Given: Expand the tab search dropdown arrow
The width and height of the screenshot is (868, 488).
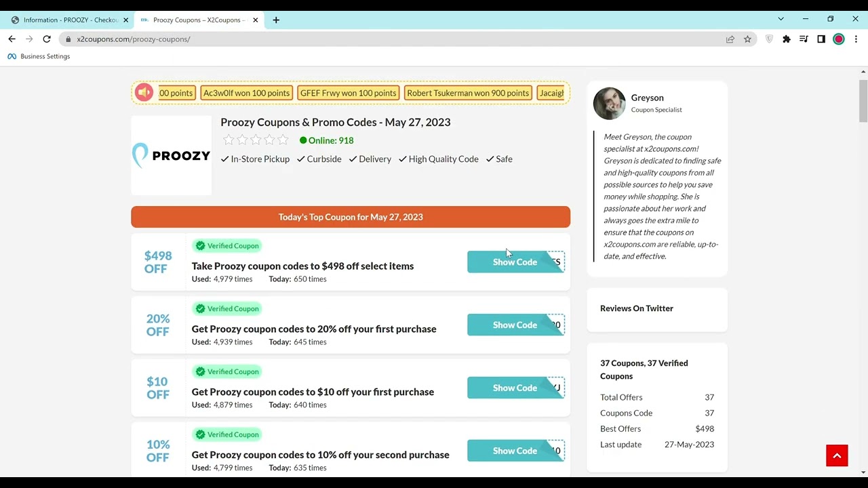Looking at the screenshot, I should click(x=781, y=19).
